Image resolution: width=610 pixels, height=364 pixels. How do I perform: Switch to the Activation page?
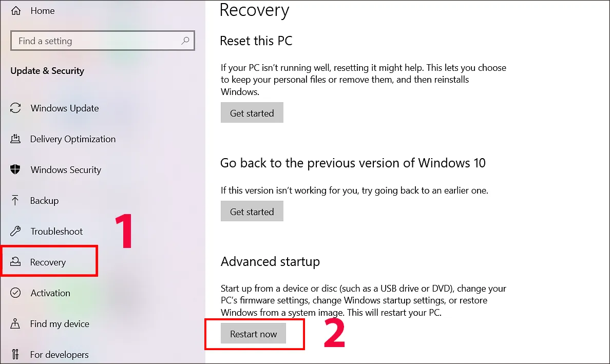tap(50, 293)
